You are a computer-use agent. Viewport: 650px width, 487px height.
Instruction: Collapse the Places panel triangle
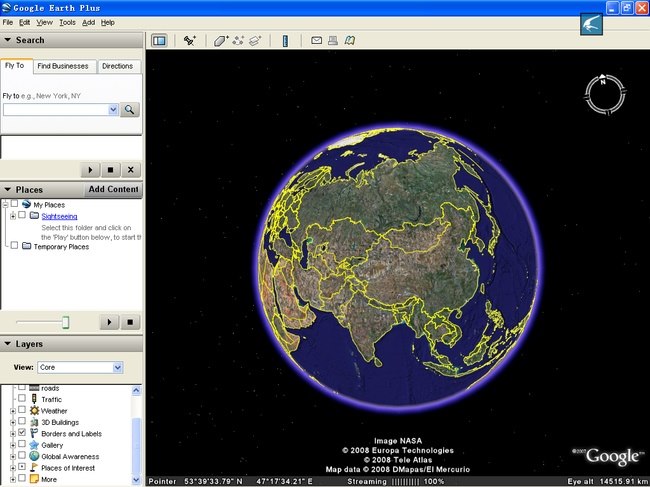click(x=7, y=189)
